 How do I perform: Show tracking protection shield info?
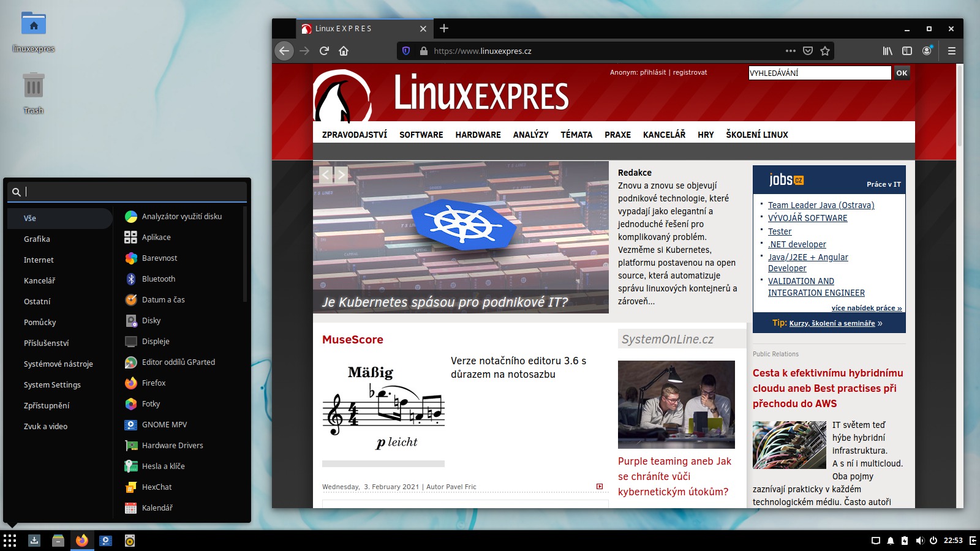click(x=405, y=51)
